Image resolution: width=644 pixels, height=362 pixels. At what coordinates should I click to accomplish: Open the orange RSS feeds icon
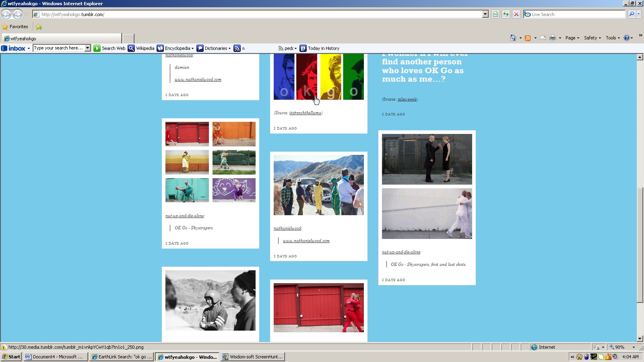click(x=528, y=38)
